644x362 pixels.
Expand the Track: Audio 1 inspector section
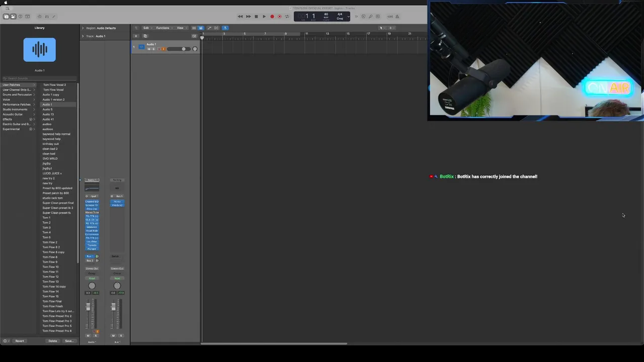coord(83,36)
